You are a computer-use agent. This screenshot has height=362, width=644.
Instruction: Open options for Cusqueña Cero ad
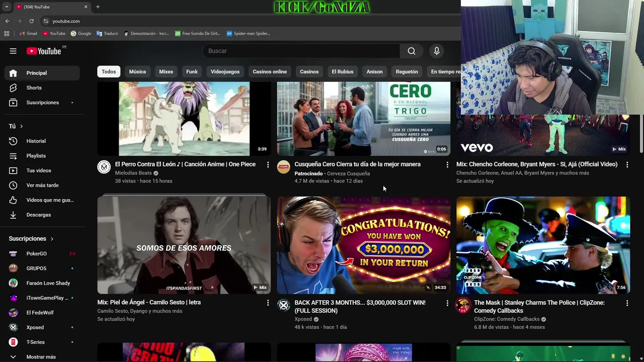coord(447,165)
